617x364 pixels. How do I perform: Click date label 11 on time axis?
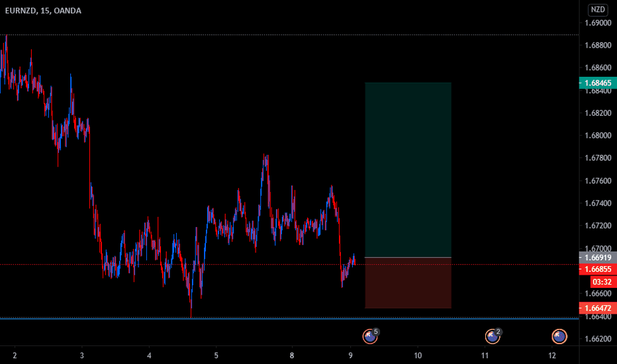point(485,355)
